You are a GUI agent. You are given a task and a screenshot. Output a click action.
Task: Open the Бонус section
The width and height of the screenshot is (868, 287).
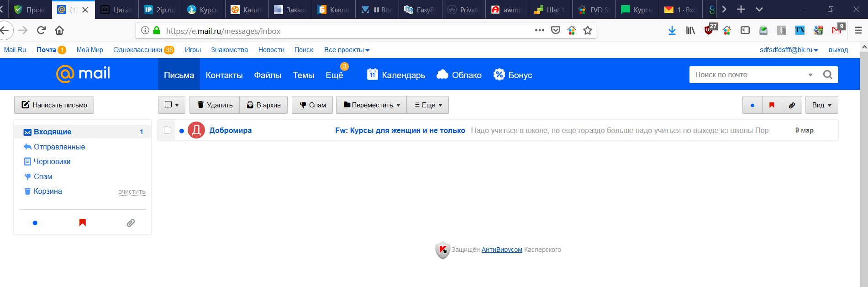[513, 75]
